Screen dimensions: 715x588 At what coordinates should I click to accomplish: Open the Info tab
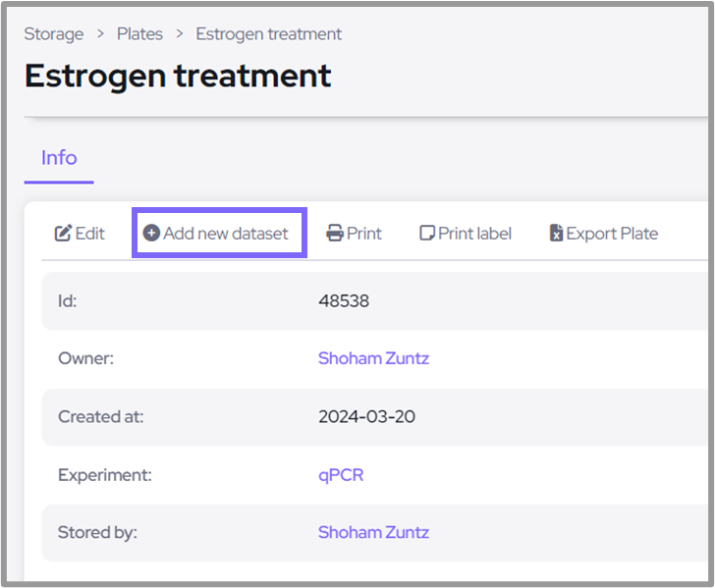tap(59, 158)
